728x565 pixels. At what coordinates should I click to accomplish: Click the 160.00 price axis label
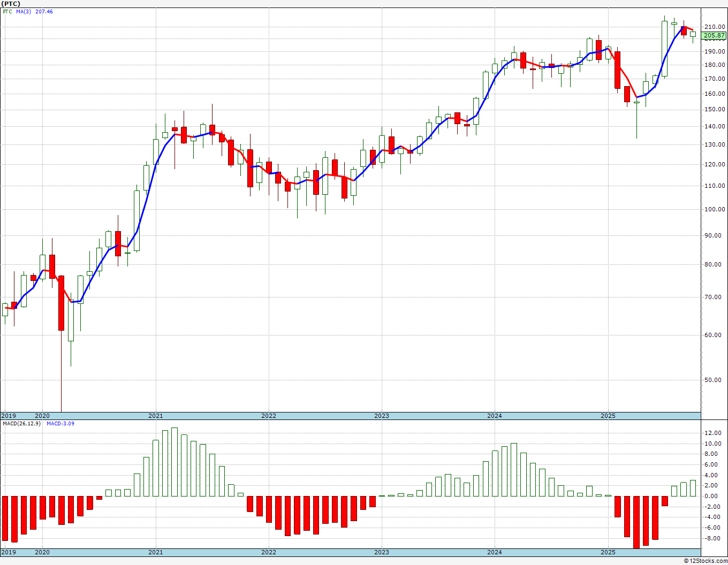[x=715, y=94]
